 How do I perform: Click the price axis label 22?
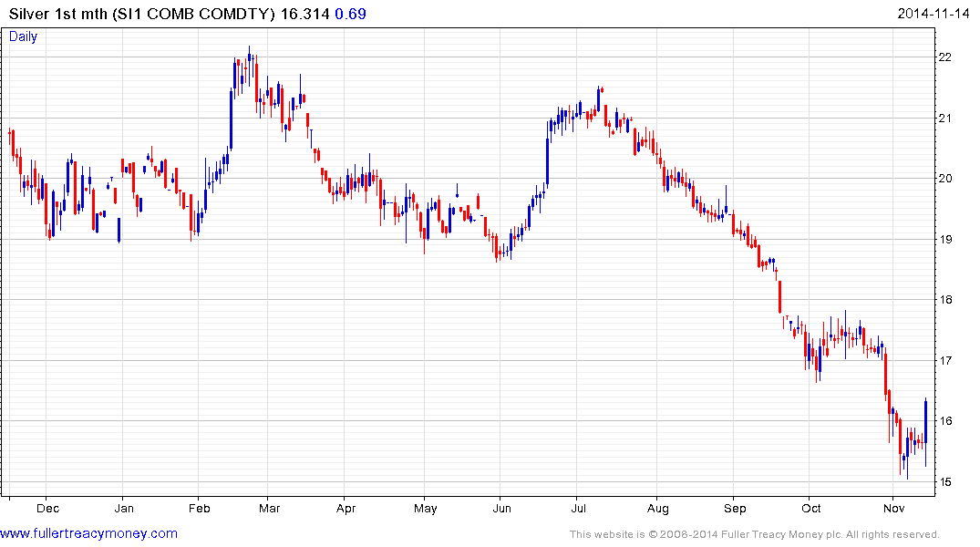pos(945,57)
